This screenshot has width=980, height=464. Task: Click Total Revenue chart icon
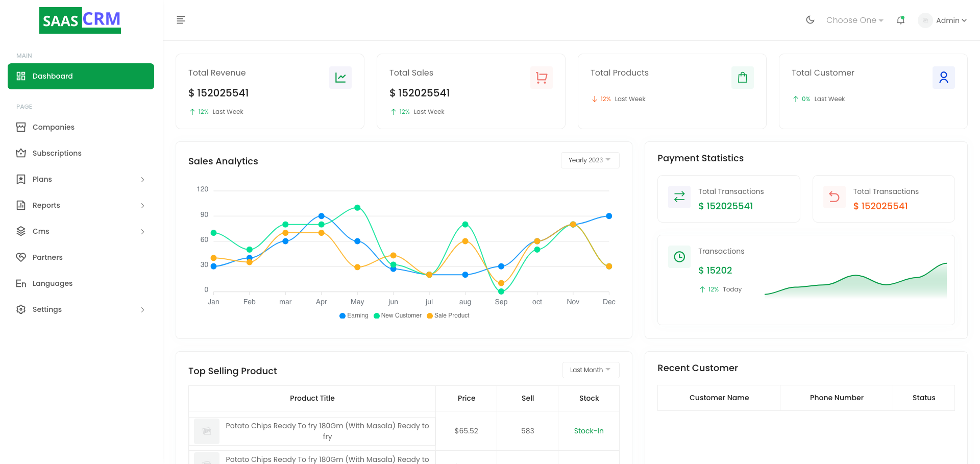coord(340,78)
